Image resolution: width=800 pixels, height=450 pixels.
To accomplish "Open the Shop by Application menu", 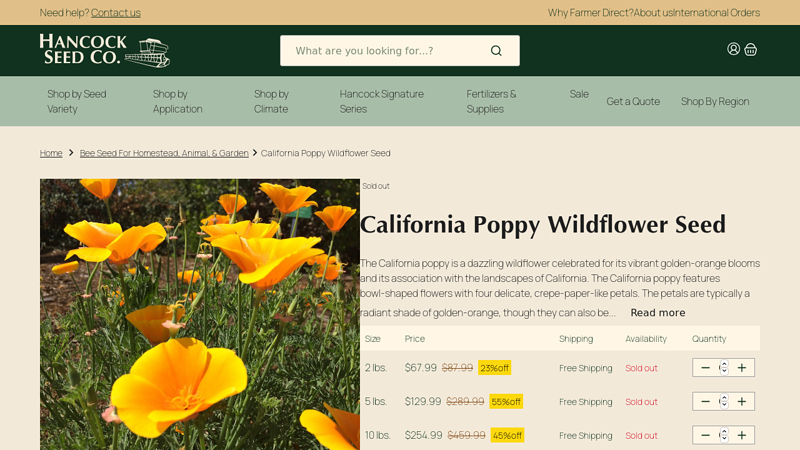I will tap(178, 101).
